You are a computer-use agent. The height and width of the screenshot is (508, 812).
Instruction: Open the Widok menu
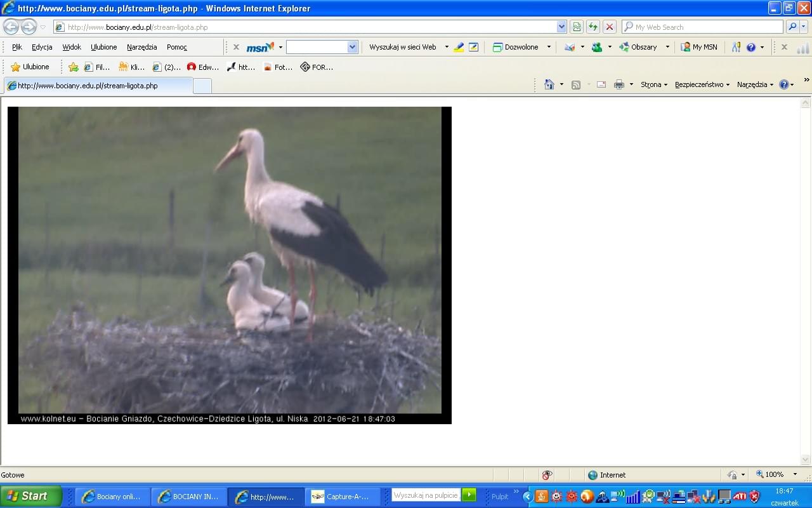[71, 47]
